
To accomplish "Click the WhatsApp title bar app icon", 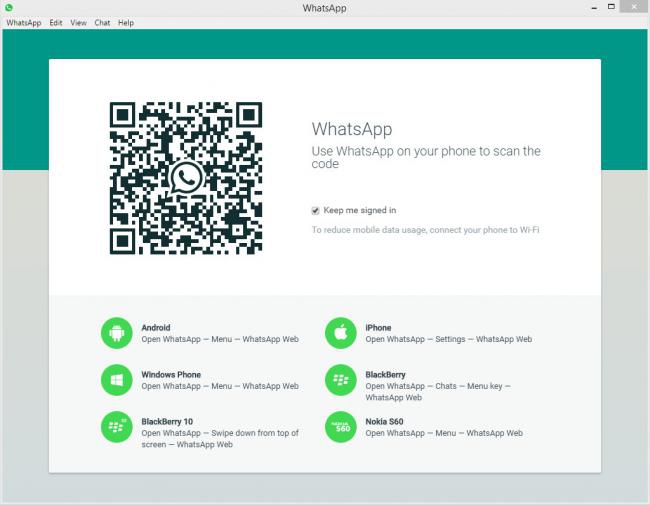I will (9, 7).
